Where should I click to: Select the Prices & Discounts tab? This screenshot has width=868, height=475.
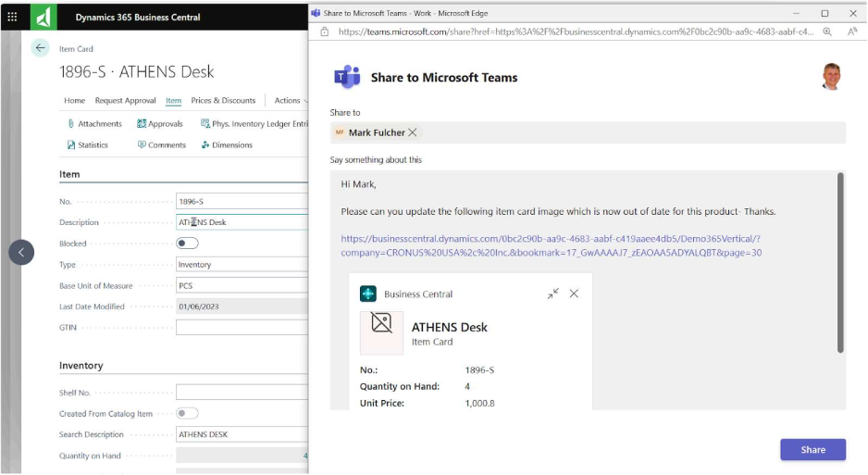point(223,100)
